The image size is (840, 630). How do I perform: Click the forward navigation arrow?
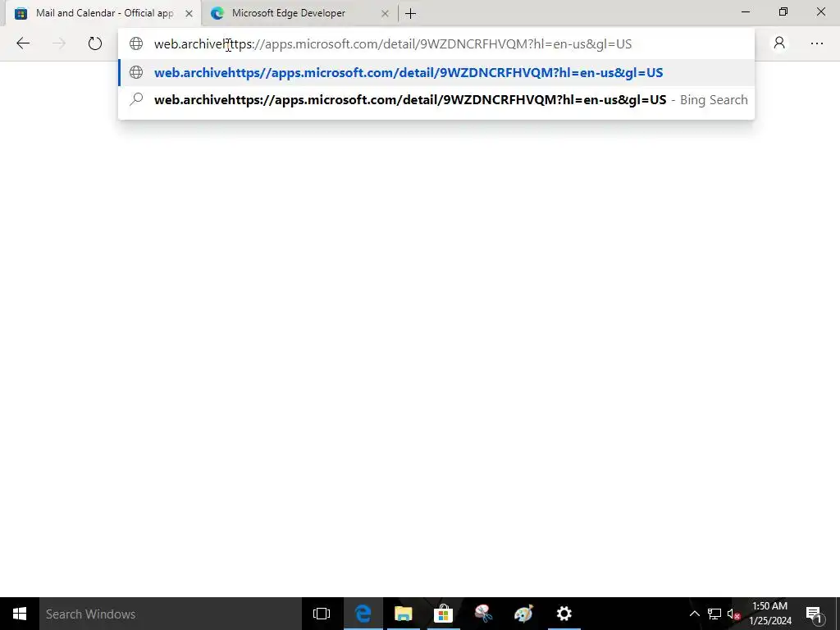point(59,43)
